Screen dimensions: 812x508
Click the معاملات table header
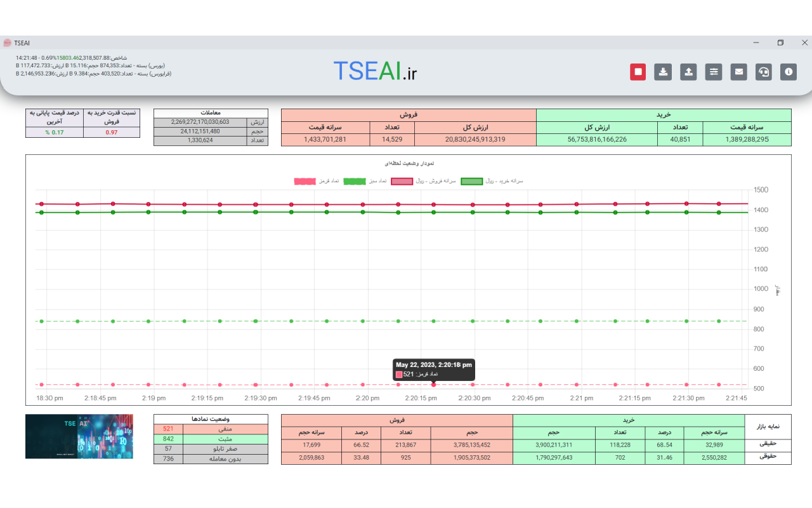[211, 113]
